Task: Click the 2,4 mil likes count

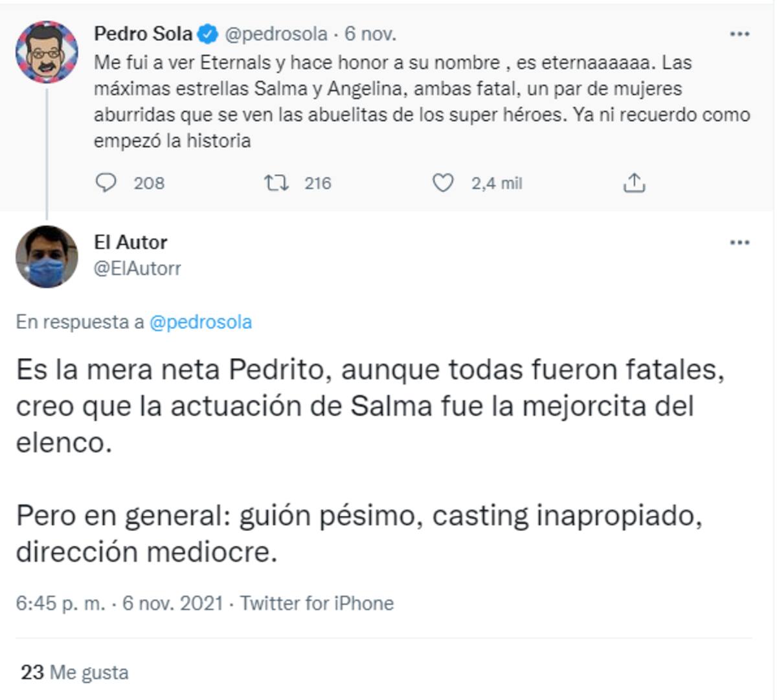Action: coord(497,183)
